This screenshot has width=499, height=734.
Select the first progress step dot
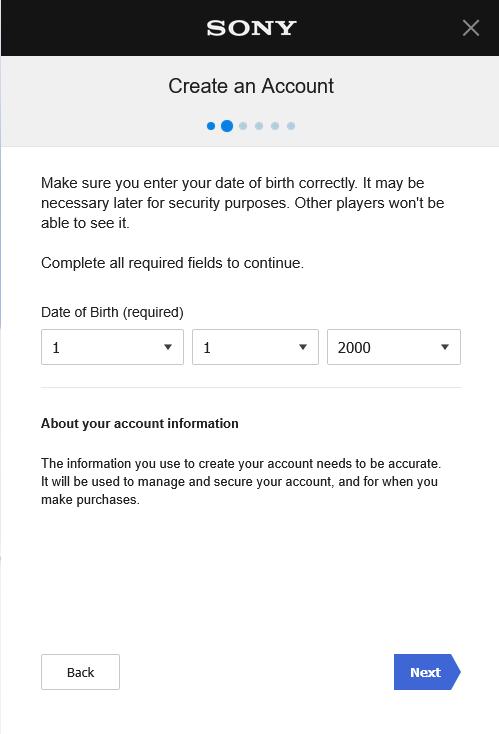click(211, 126)
